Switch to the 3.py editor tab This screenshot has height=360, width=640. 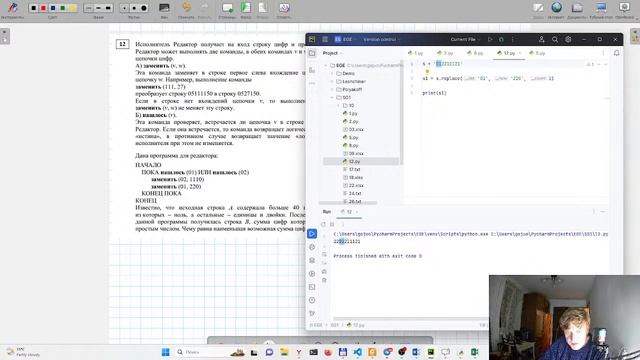pyautogui.click(x=445, y=53)
